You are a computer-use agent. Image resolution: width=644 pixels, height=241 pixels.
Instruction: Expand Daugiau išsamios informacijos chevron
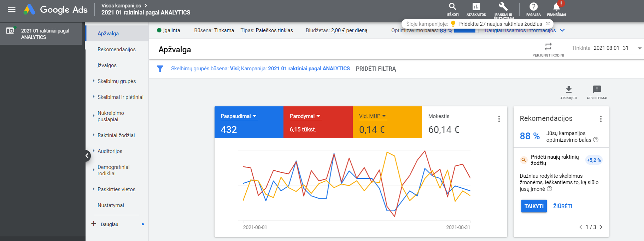click(x=562, y=30)
